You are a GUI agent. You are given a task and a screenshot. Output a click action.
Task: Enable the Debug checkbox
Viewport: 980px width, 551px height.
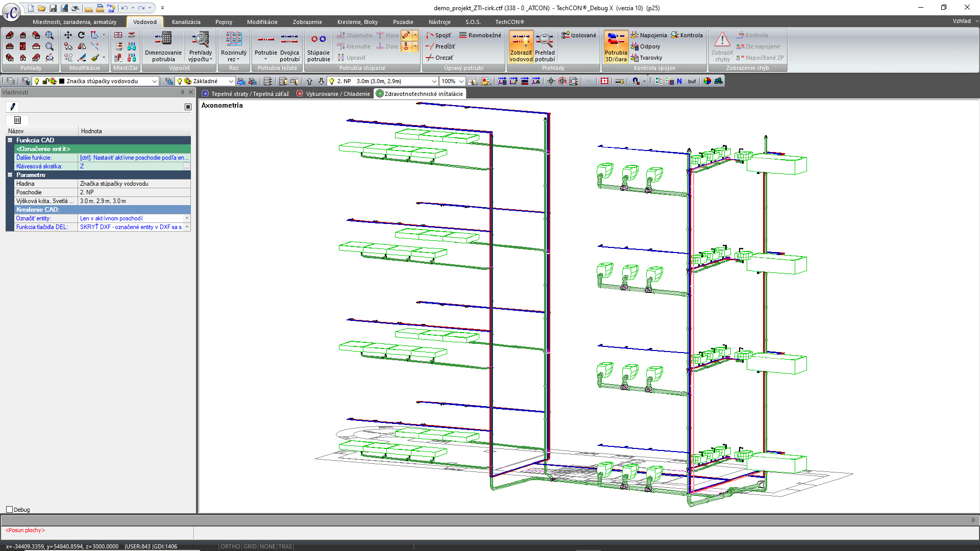pos(9,509)
